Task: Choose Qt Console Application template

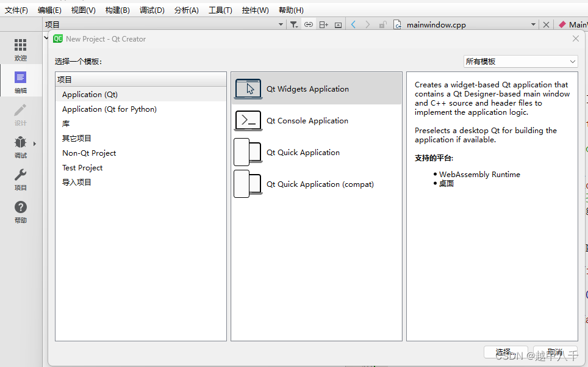Action: (317, 120)
